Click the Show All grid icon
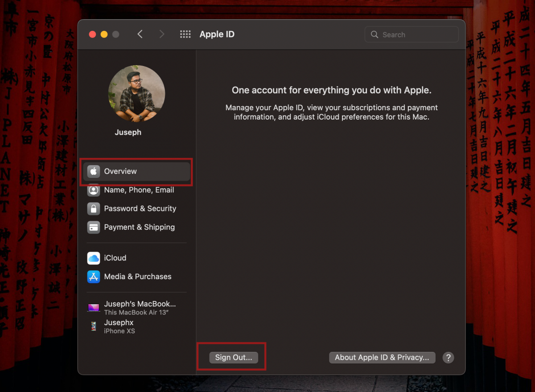This screenshot has height=392, width=535. tap(185, 34)
